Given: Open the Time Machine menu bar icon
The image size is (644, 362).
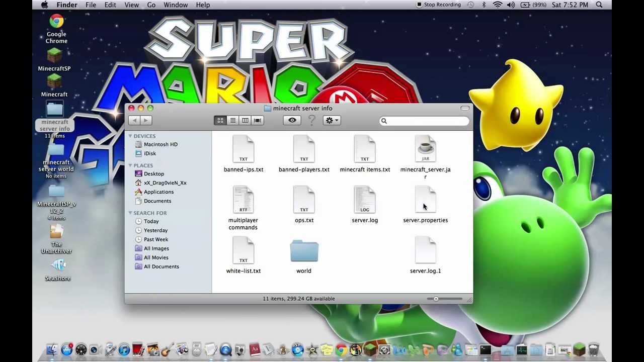Looking at the screenshot, I should click(x=470, y=5).
